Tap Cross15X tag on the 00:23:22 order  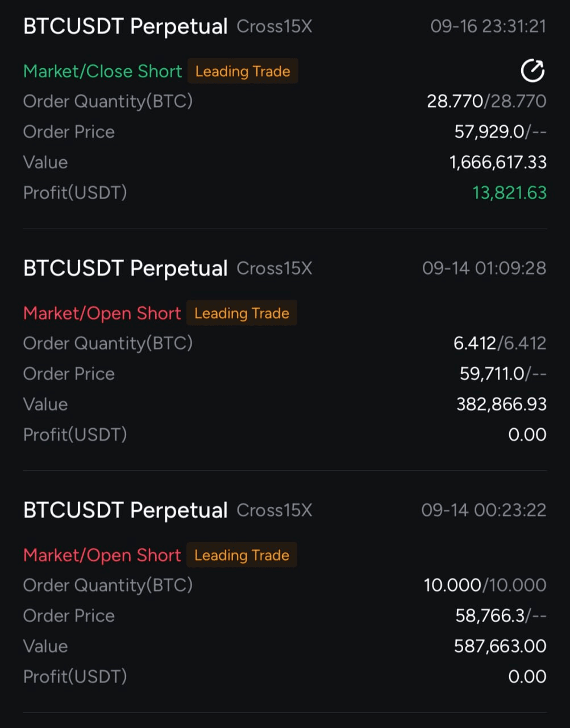(274, 510)
